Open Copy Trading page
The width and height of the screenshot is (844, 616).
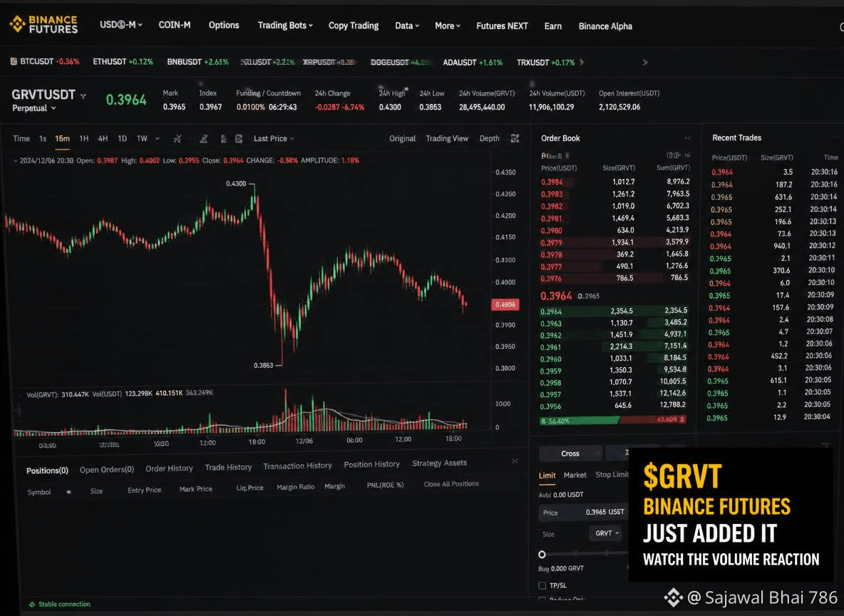354,25
